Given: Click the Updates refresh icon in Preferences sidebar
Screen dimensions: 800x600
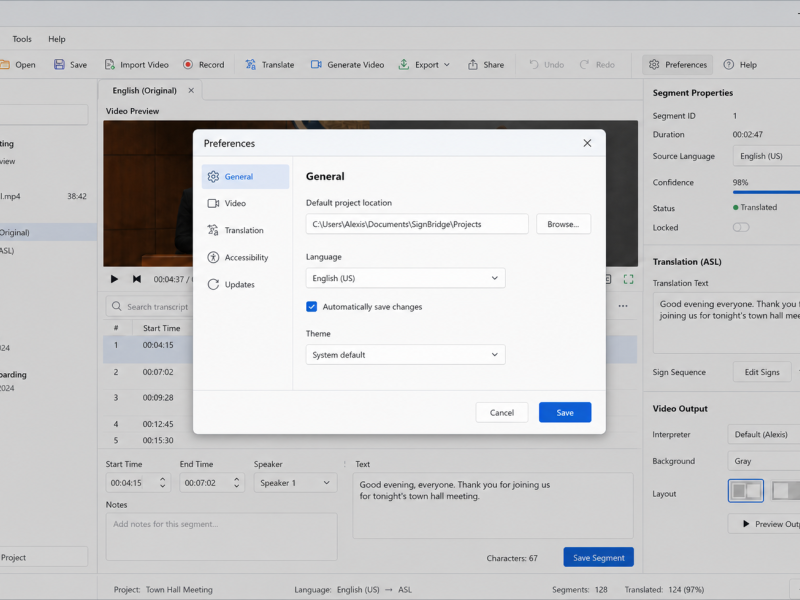Looking at the screenshot, I should 213,285.
